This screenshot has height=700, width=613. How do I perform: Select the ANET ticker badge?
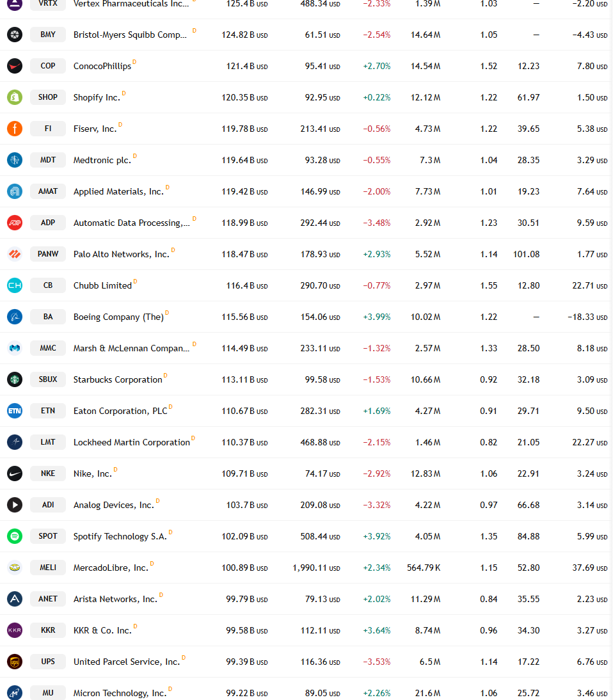pos(48,599)
